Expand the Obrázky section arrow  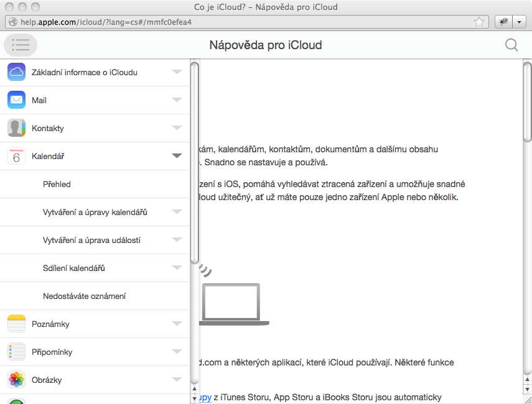(177, 379)
